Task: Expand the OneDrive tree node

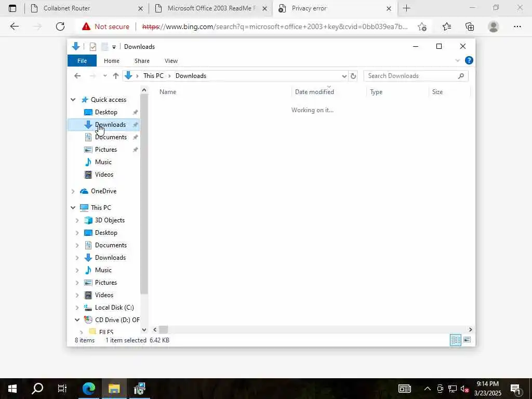Action: click(73, 191)
